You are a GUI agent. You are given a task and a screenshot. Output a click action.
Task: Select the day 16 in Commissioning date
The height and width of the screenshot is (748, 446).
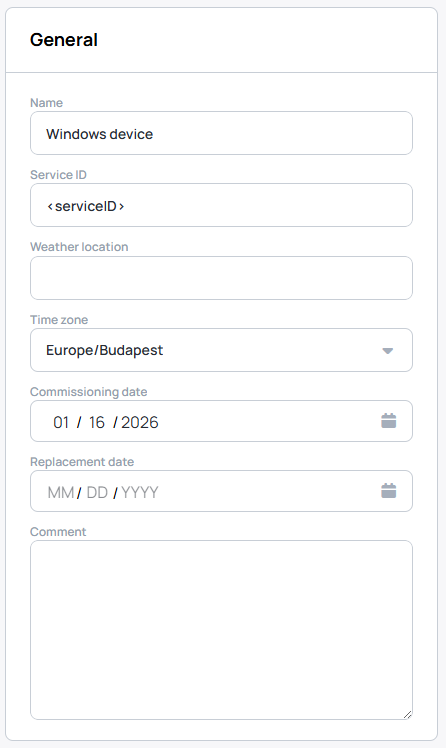(96, 422)
